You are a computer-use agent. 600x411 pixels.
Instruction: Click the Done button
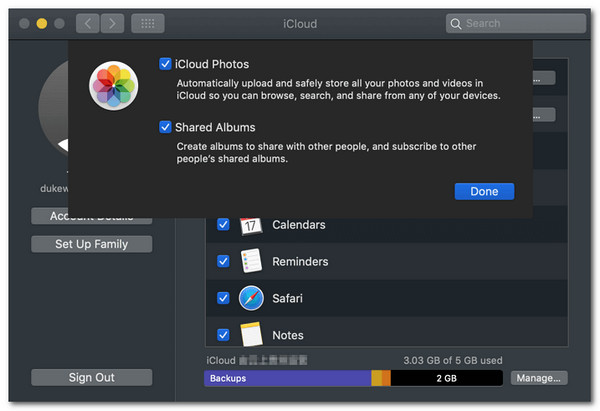coord(484,191)
